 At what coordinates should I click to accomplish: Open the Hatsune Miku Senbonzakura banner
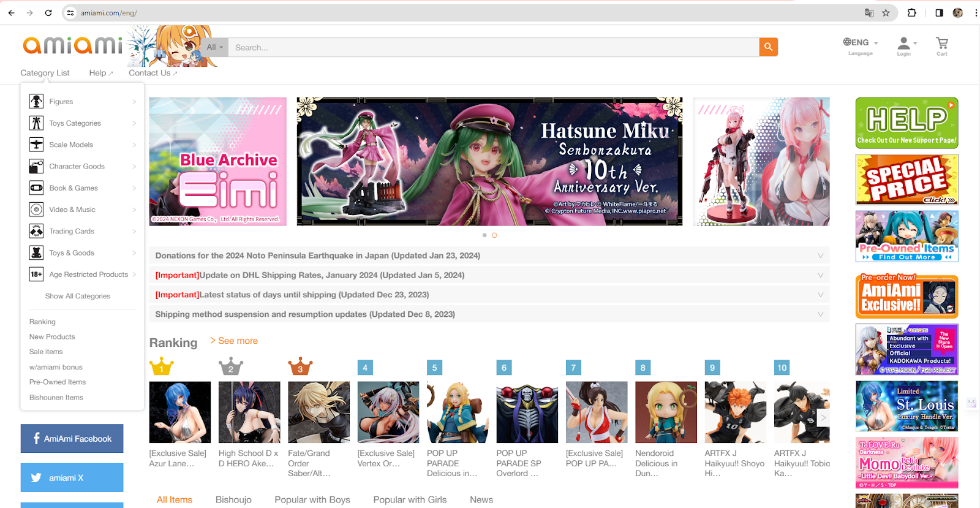tap(489, 162)
